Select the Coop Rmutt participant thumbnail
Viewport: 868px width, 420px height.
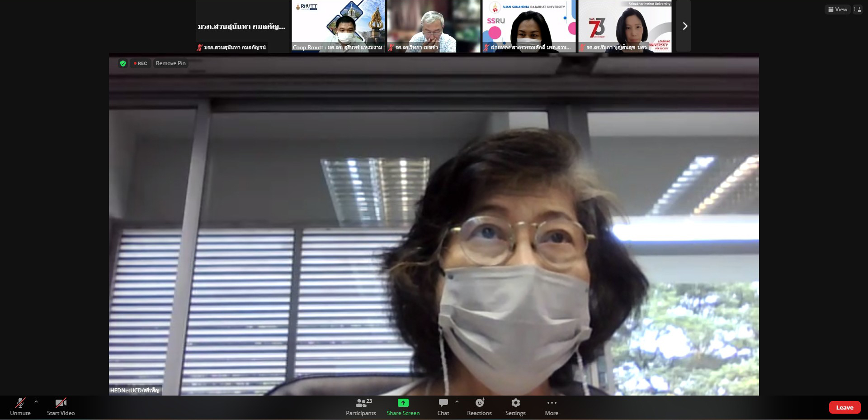tap(338, 26)
